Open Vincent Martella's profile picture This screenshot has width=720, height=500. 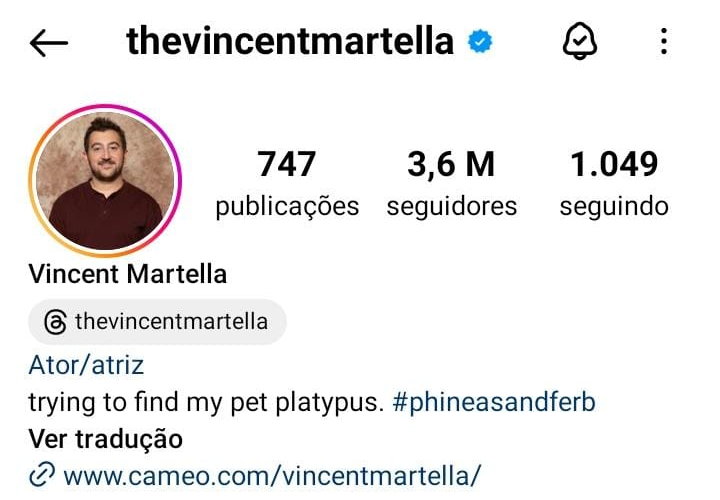tap(106, 180)
